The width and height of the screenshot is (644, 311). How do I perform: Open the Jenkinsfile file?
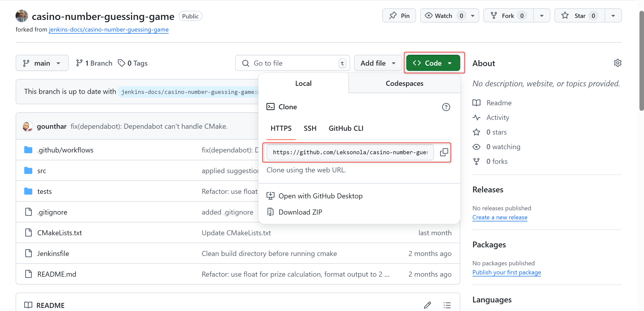(53, 253)
